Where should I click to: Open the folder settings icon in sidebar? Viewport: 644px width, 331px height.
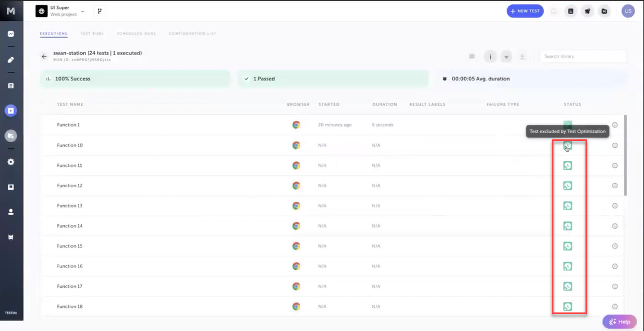click(x=11, y=136)
